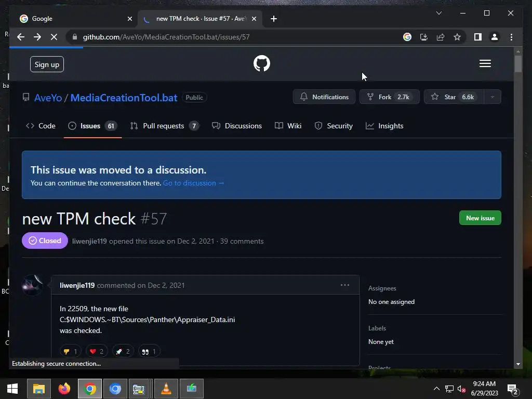Open the MediaCreationTool.bat repository link
The image size is (532, 399).
pyautogui.click(x=124, y=98)
